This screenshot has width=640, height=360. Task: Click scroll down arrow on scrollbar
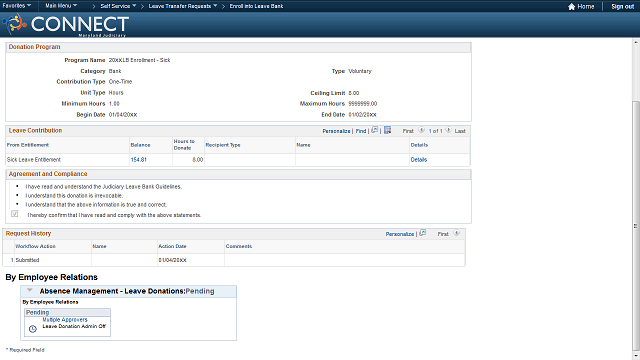636,356
